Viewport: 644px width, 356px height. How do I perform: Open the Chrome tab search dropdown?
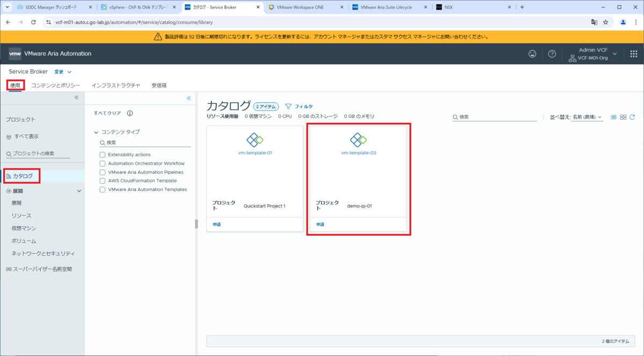pos(8,7)
